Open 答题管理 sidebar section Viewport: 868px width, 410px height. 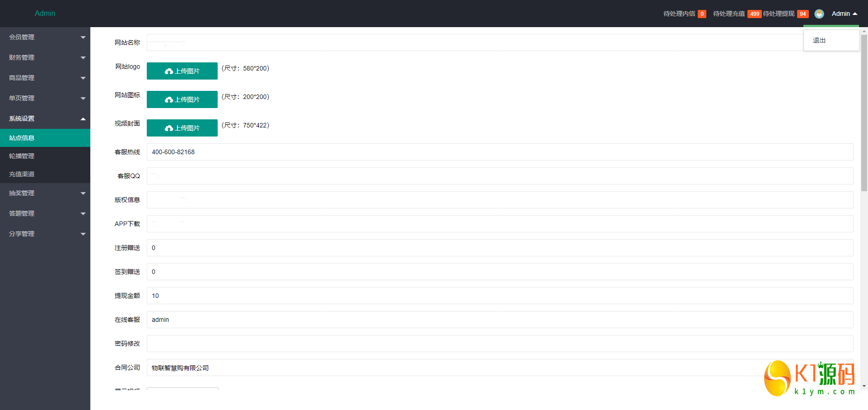click(45, 213)
